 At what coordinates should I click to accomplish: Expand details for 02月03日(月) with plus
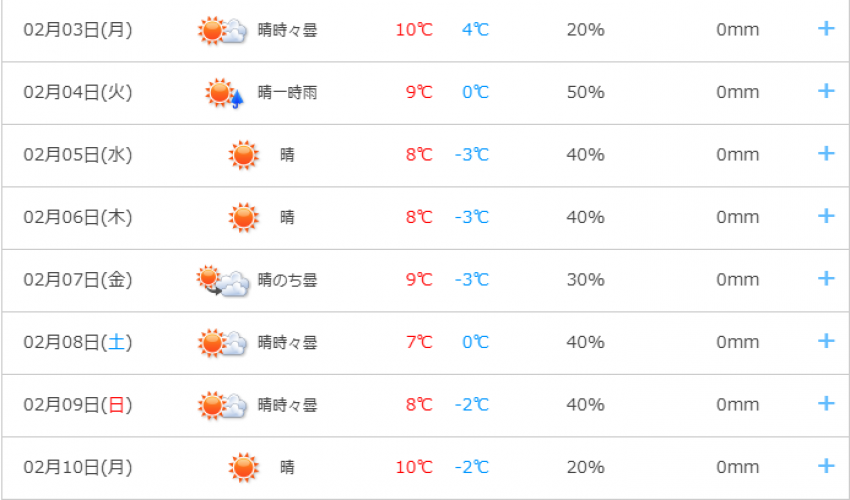[x=826, y=29]
